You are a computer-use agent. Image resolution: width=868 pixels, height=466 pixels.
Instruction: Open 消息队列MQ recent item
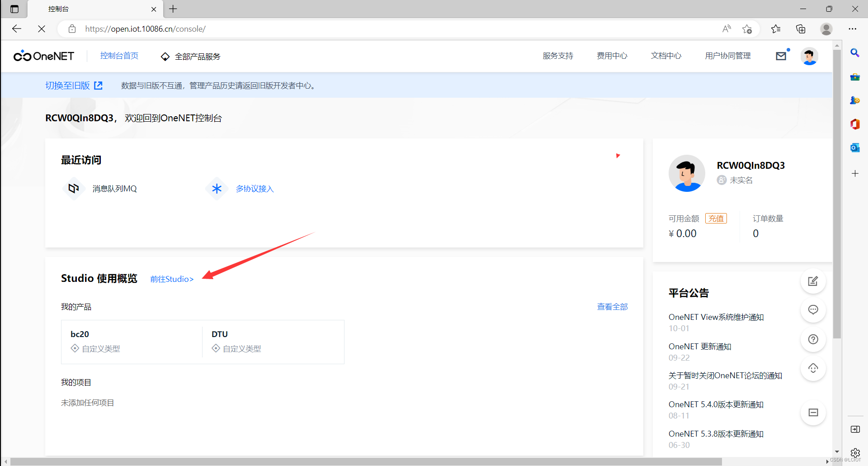pos(115,189)
